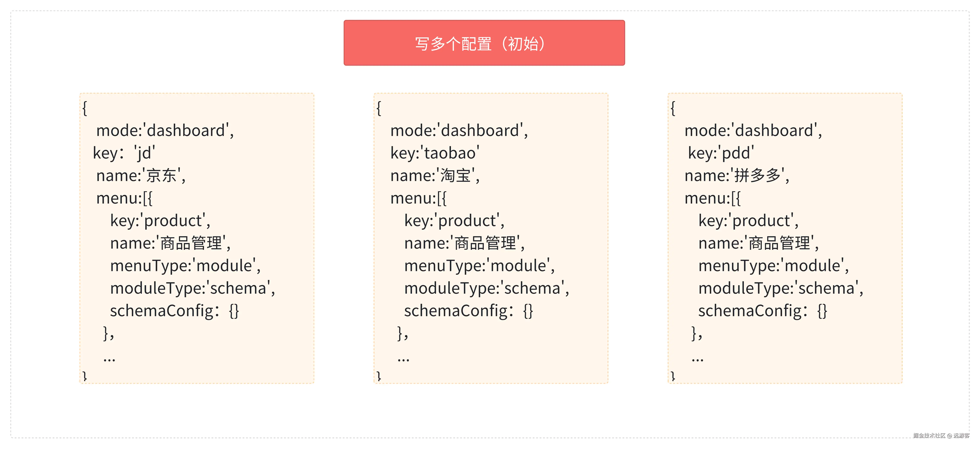Click key:'product' in the taobao config box
Image resolution: width=980 pixels, height=449 pixels.
pos(454,220)
